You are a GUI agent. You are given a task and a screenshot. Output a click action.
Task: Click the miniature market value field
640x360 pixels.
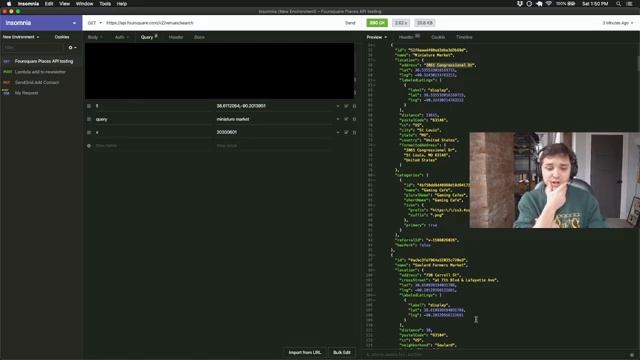tap(273, 119)
